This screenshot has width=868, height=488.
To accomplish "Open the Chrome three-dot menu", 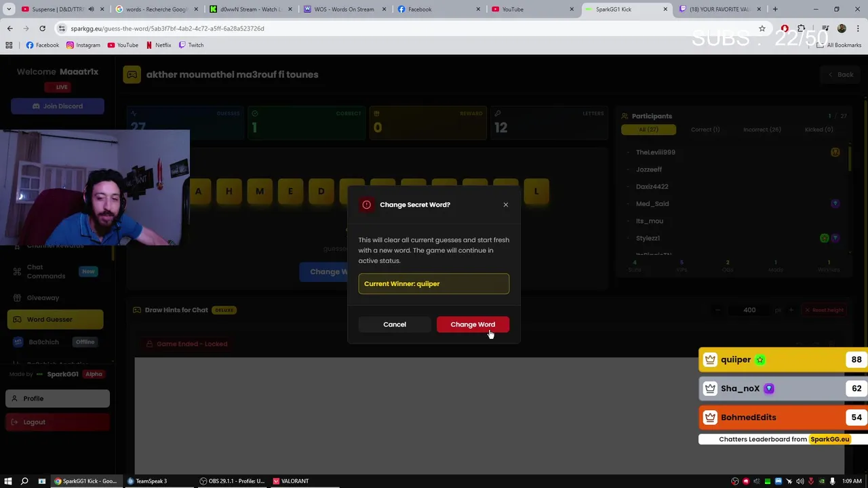I will [858, 28].
